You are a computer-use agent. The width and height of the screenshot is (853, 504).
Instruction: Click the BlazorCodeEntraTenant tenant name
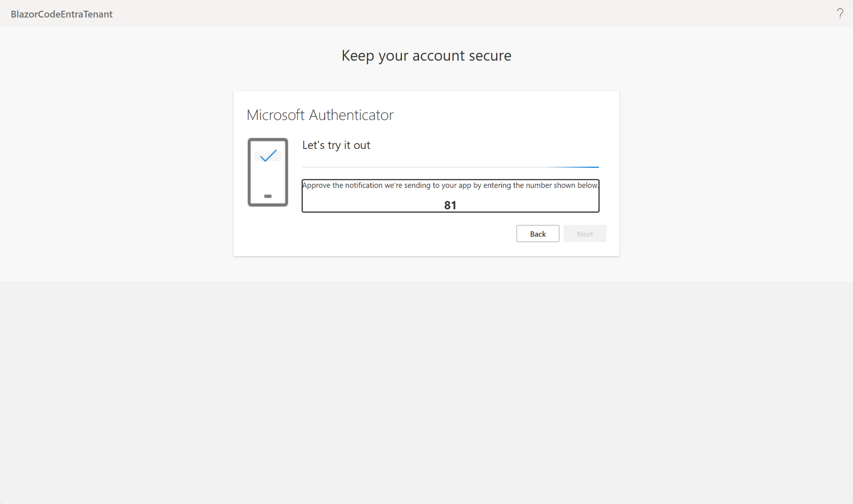tap(62, 14)
